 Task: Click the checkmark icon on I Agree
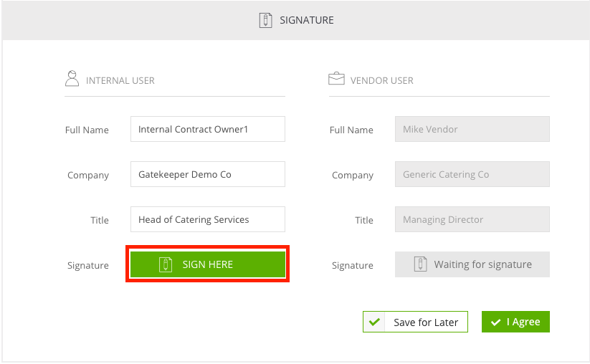(496, 322)
